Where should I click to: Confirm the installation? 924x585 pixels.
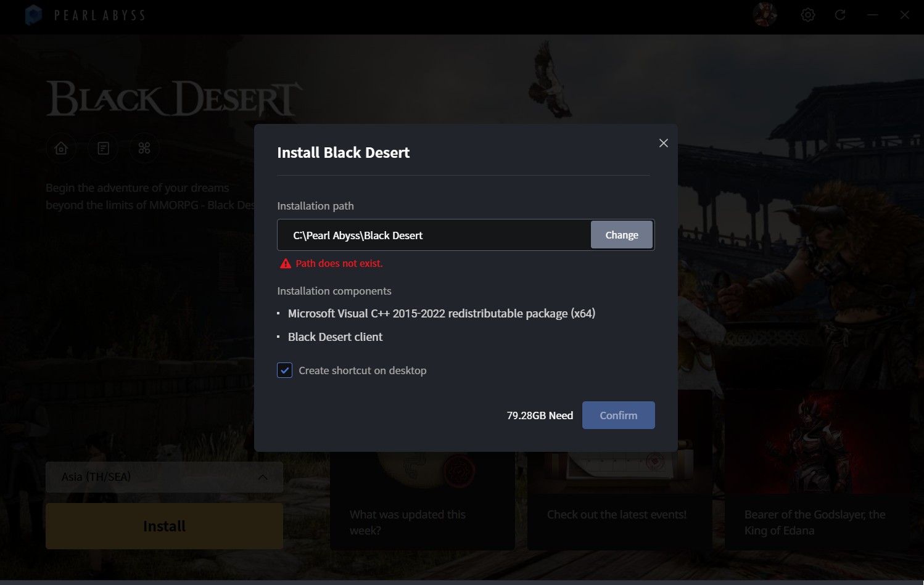pos(618,415)
